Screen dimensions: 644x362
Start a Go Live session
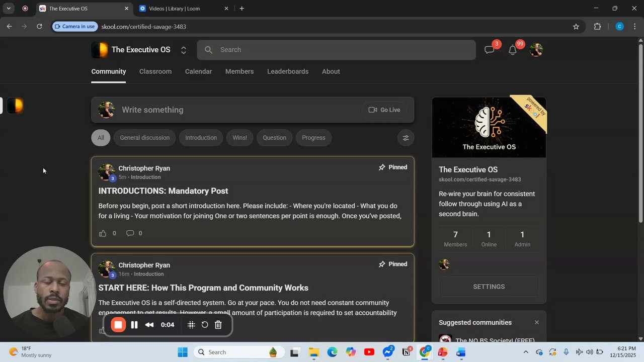(x=384, y=110)
